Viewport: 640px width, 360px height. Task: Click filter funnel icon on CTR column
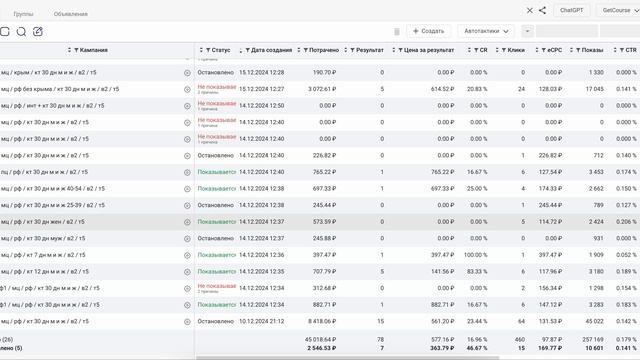click(x=622, y=50)
